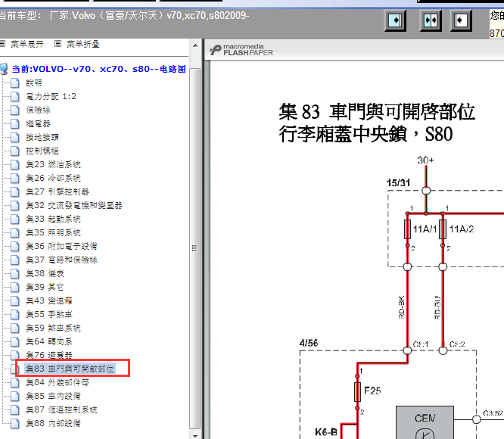Open 電力分配 1:2 in the tree
The height and width of the screenshot is (439, 504).
pyautogui.click(x=51, y=96)
